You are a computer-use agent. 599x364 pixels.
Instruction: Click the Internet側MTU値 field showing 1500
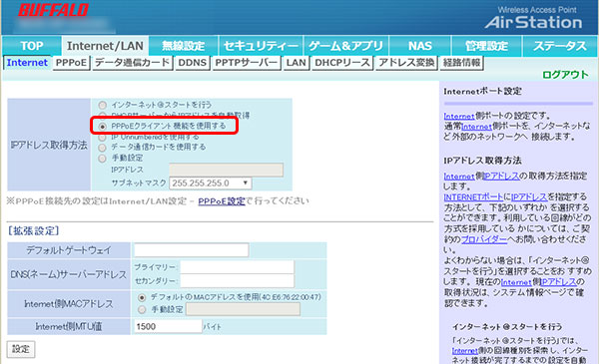[168, 327]
